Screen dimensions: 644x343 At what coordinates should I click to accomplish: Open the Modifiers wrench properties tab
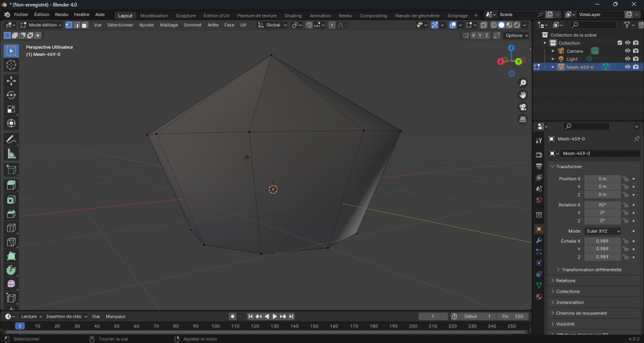point(539,240)
